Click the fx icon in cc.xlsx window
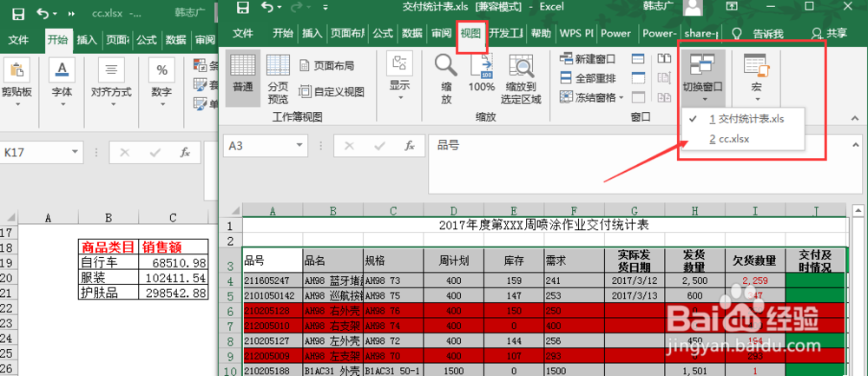 click(x=185, y=152)
